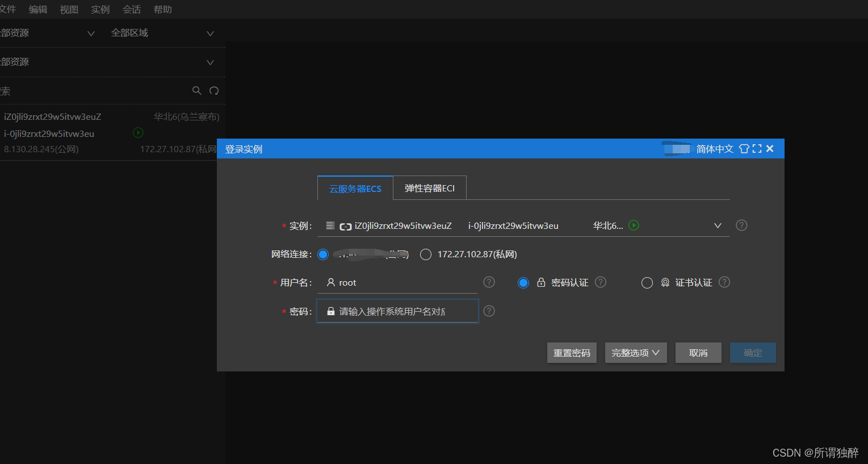Click the certificate badge icon beside 证书认证
Screen dimensions: 868x464
coord(665,282)
